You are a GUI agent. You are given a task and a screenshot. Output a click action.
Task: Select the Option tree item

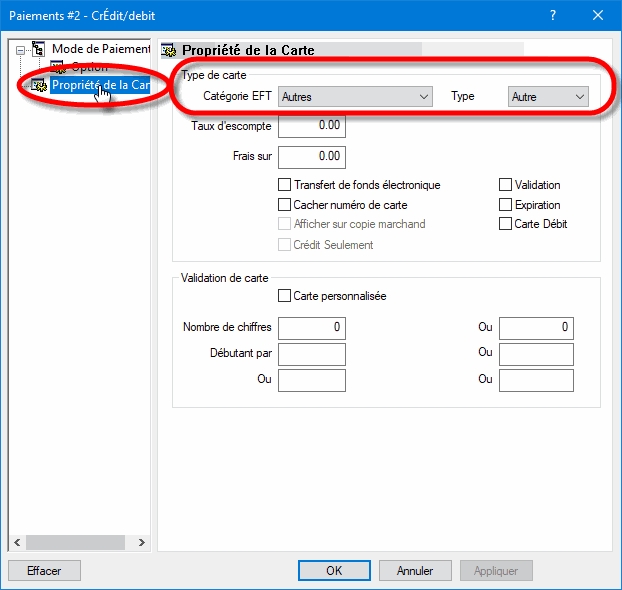pyautogui.click(x=90, y=66)
